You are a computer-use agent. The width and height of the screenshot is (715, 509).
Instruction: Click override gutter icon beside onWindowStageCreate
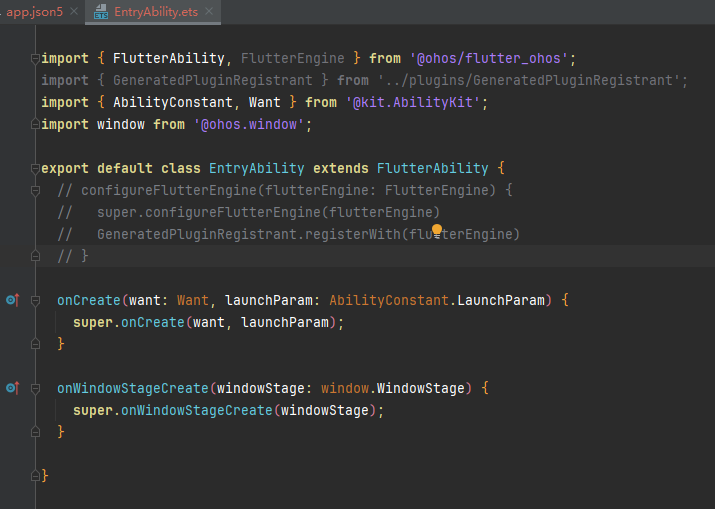[13, 388]
